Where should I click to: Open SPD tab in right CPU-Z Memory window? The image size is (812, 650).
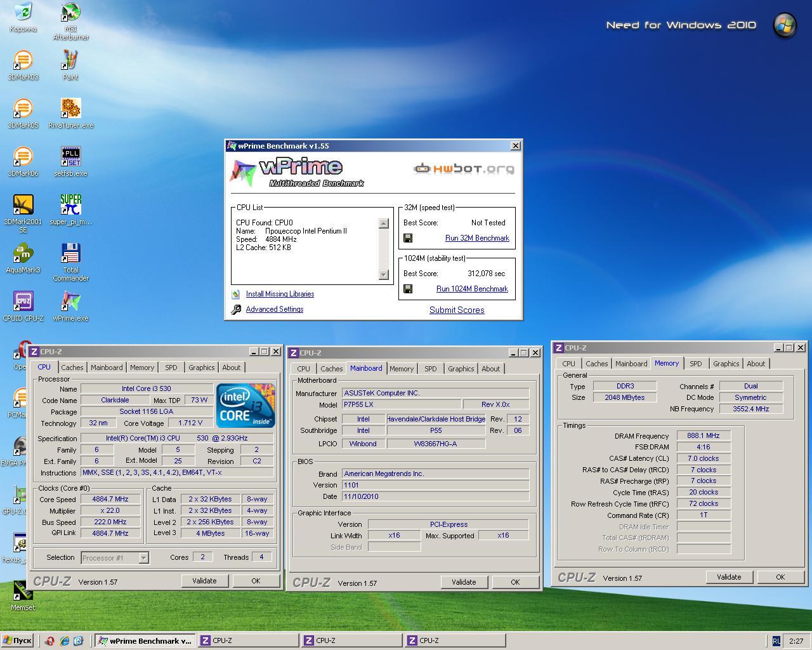point(696,364)
